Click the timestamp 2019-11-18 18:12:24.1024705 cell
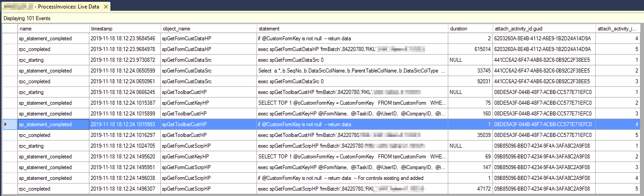 [124, 146]
